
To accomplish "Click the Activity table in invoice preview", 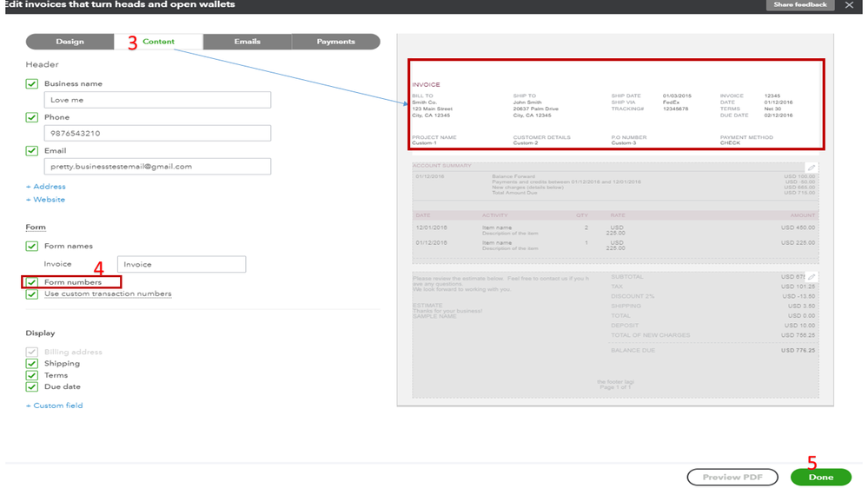I will point(615,237).
